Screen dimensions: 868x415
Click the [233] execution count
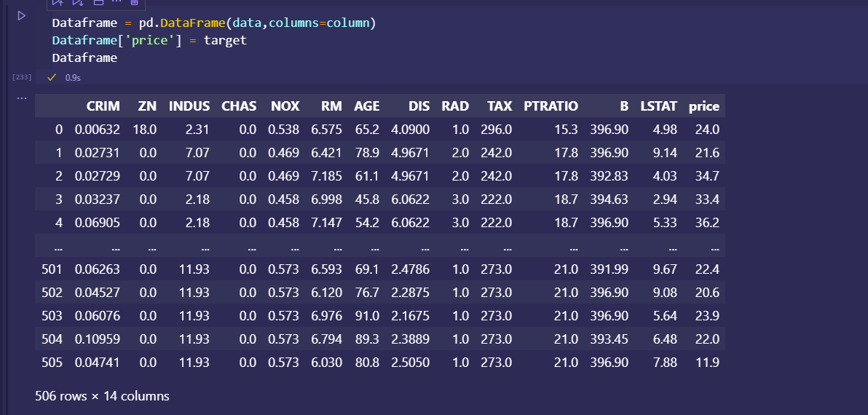(x=22, y=77)
